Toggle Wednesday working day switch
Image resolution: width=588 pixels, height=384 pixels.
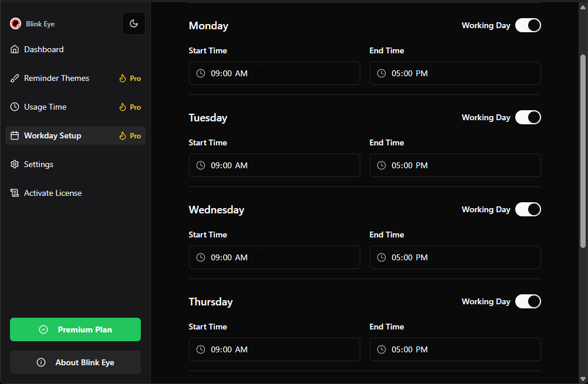(x=528, y=210)
